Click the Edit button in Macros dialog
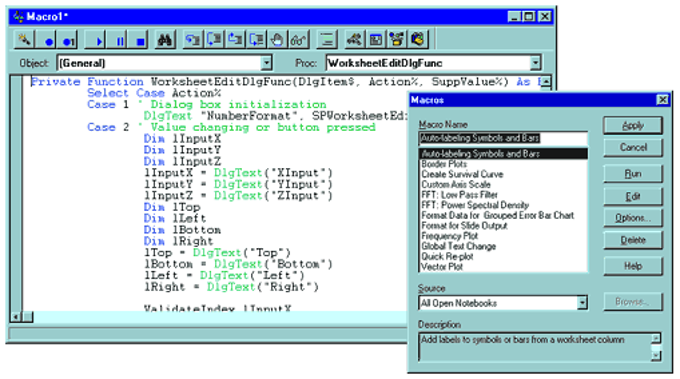Viewport: 680px width, 379px height. click(633, 196)
